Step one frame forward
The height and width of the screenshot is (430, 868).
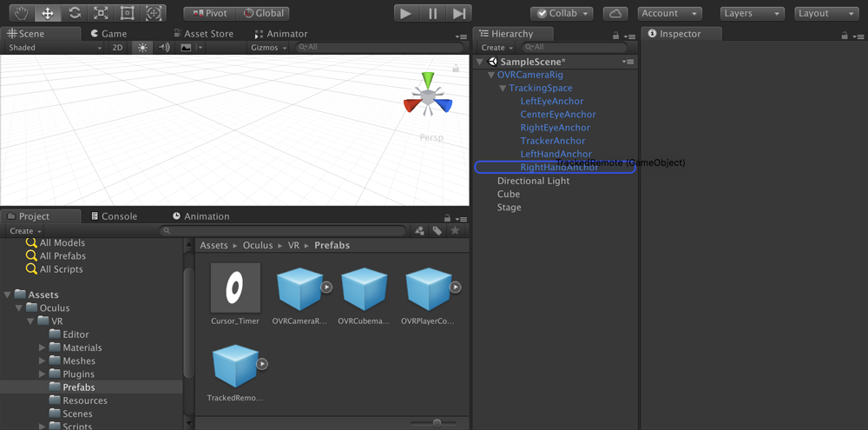[x=459, y=13]
